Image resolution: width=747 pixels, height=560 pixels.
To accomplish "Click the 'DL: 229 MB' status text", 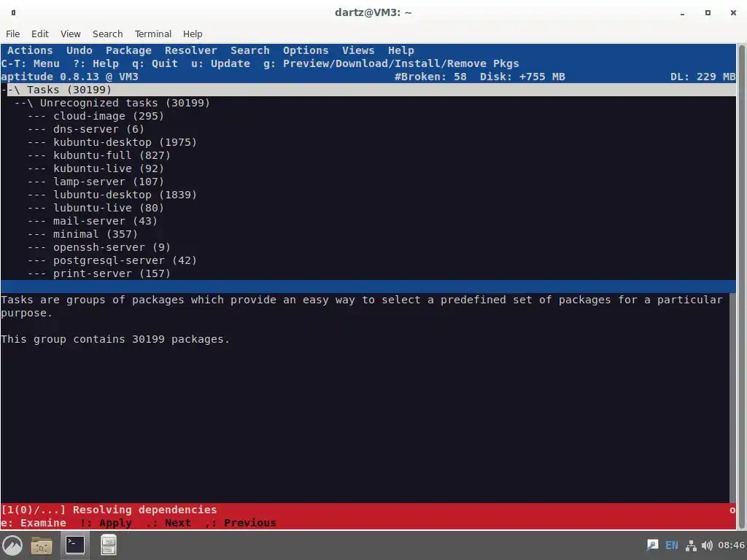I will tap(703, 77).
